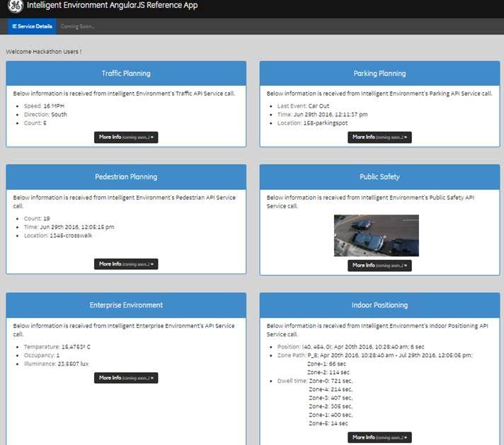Click the Public Safety parking lot image

coord(376,235)
